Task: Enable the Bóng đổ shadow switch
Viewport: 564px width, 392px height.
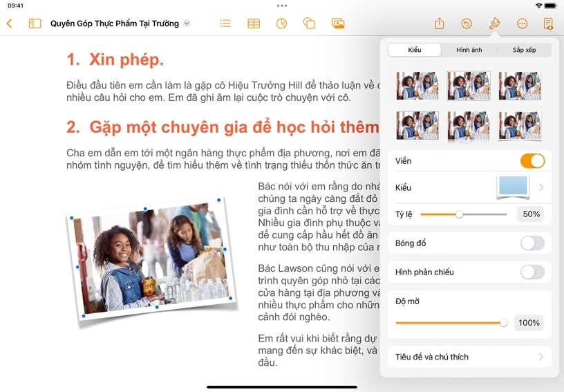Action: [532, 243]
